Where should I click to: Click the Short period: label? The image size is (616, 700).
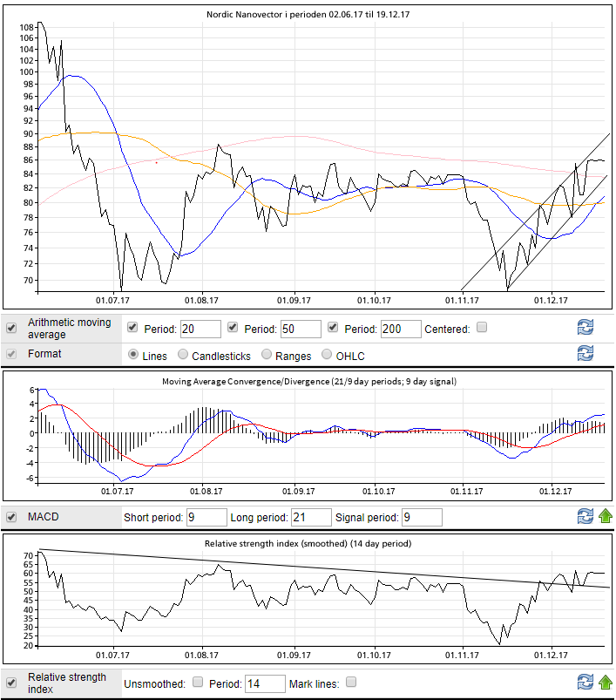click(153, 518)
